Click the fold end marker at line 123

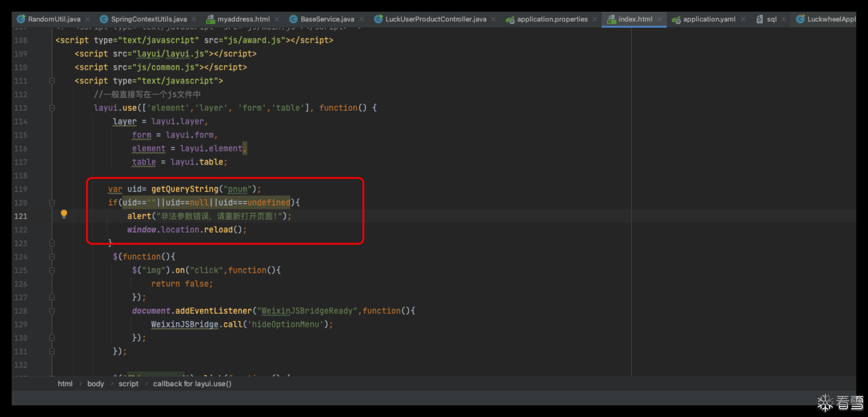52,243
